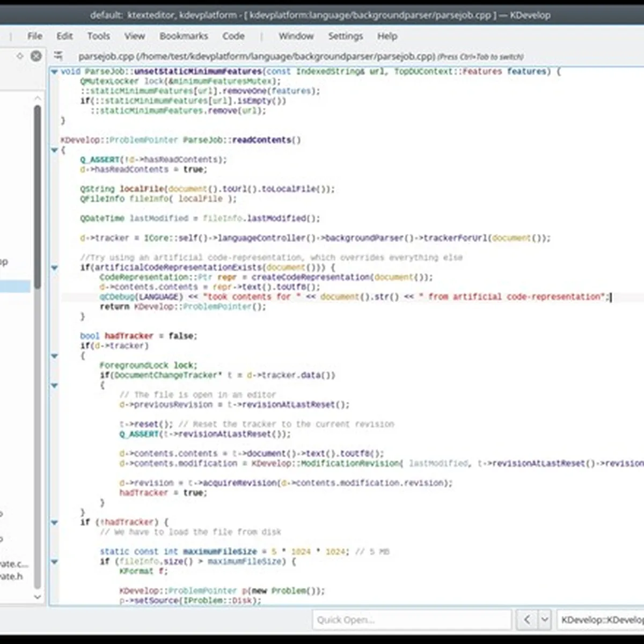Screen dimensions: 644x644
Task: Fold the fileInfo.size() > maximumFileSize block
Action: coord(54,562)
